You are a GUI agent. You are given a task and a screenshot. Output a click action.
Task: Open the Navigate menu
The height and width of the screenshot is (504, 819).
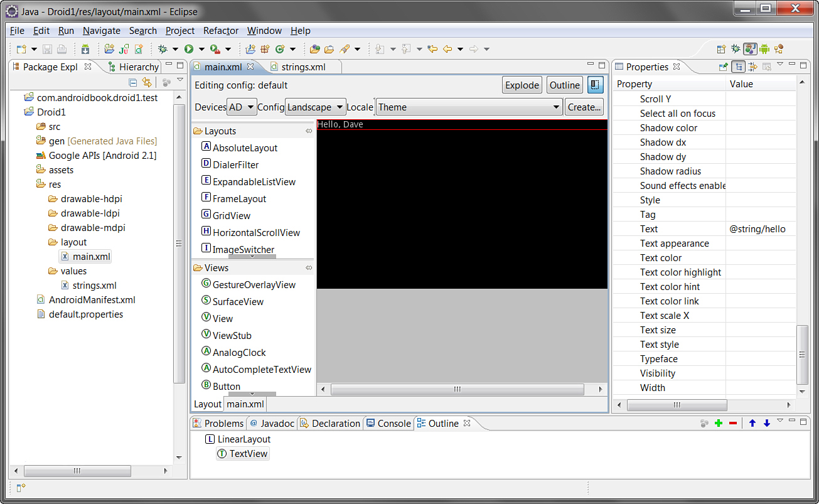(x=102, y=31)
